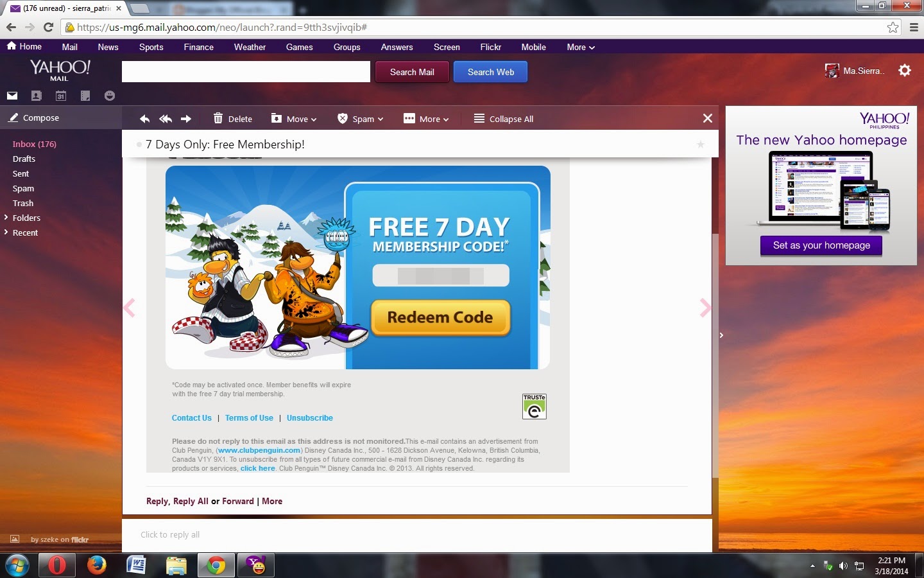Close the open email with X icon
Screen dimensions: 924x578
click(708, 118)
